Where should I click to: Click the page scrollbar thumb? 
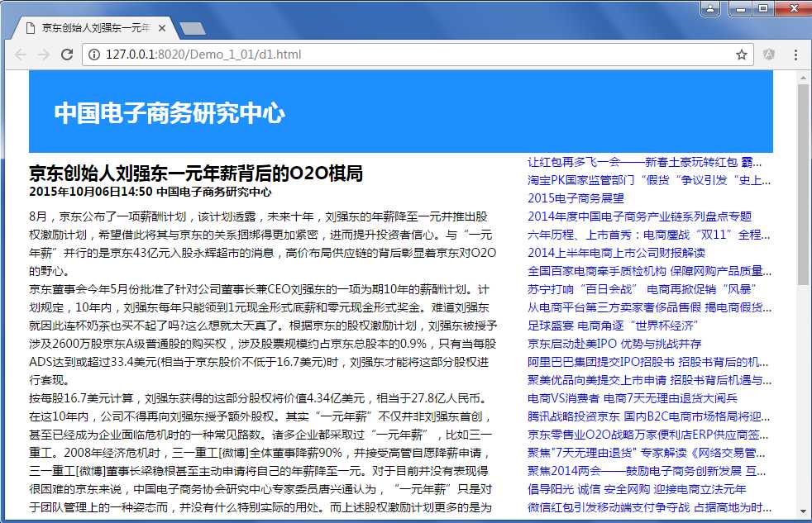(803, 184)
